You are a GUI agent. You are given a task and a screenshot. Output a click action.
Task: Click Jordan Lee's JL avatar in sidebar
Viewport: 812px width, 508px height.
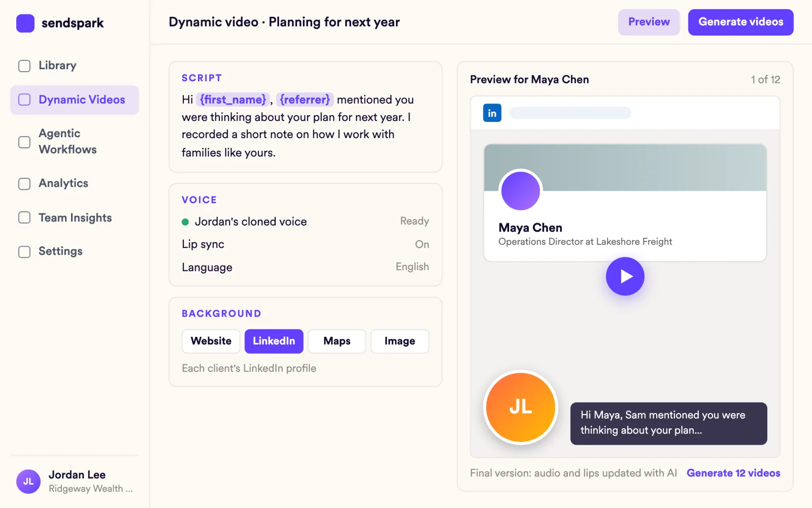(28, 482)
